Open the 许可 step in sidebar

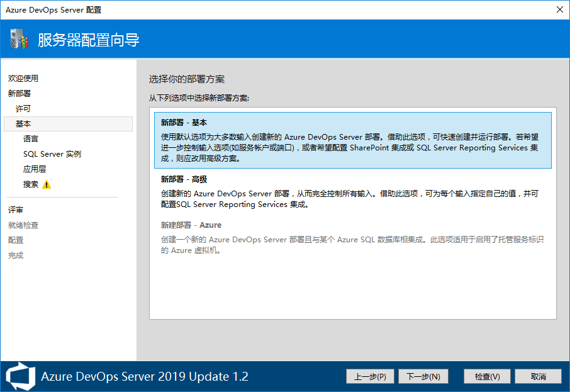tap(23, 109)
